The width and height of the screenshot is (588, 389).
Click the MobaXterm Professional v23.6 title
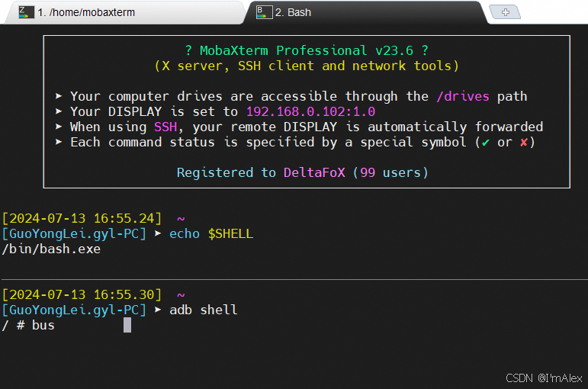(x=307, y=50)
